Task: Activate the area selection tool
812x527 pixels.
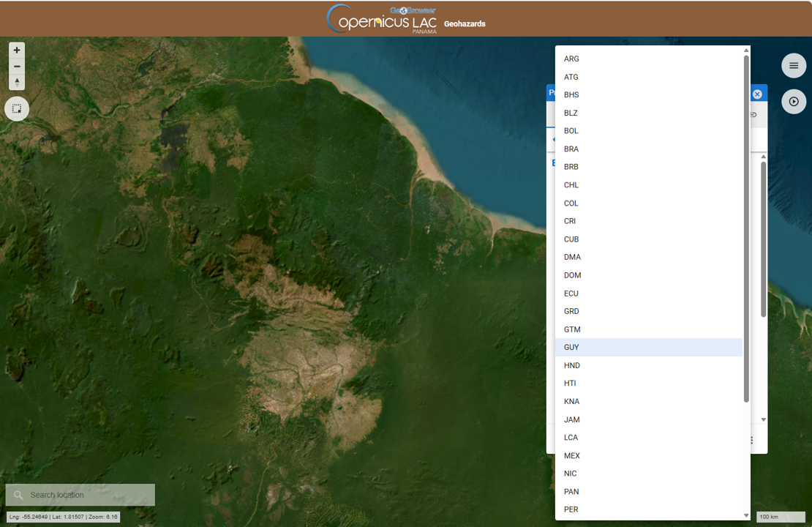Action: pos(17,109)
